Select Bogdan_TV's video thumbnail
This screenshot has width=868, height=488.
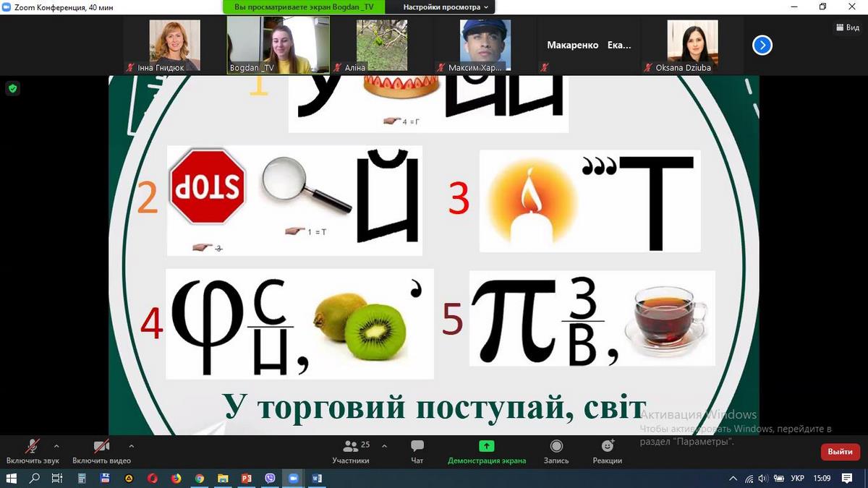(x=278, y=45)
